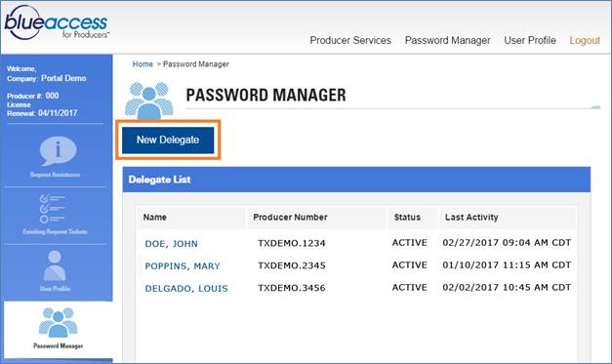Click ACTIVE status in DOE, JOHN row
The height and width of the screenshot is (364, 612).
409,242
